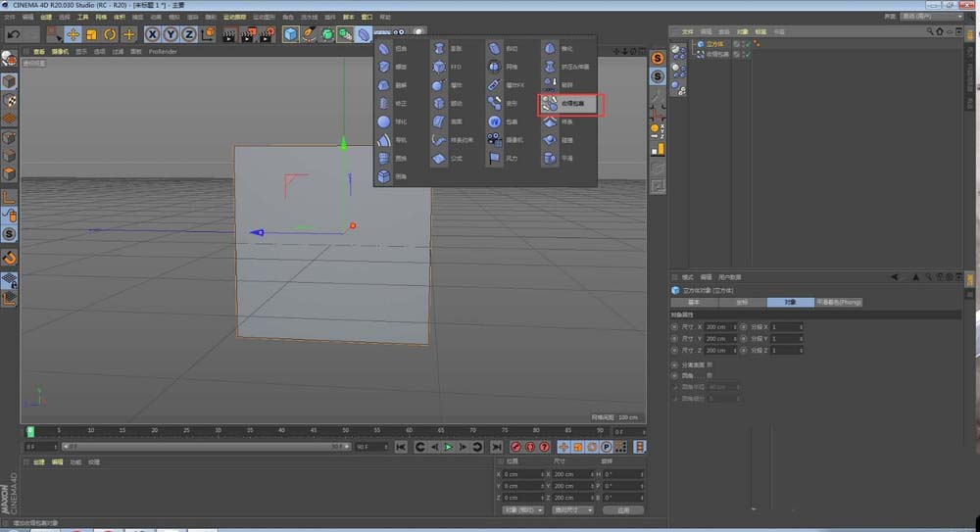Click the Cube primitive icon
The width and height of the screenshot is (980, 532).
pos(291,34)
